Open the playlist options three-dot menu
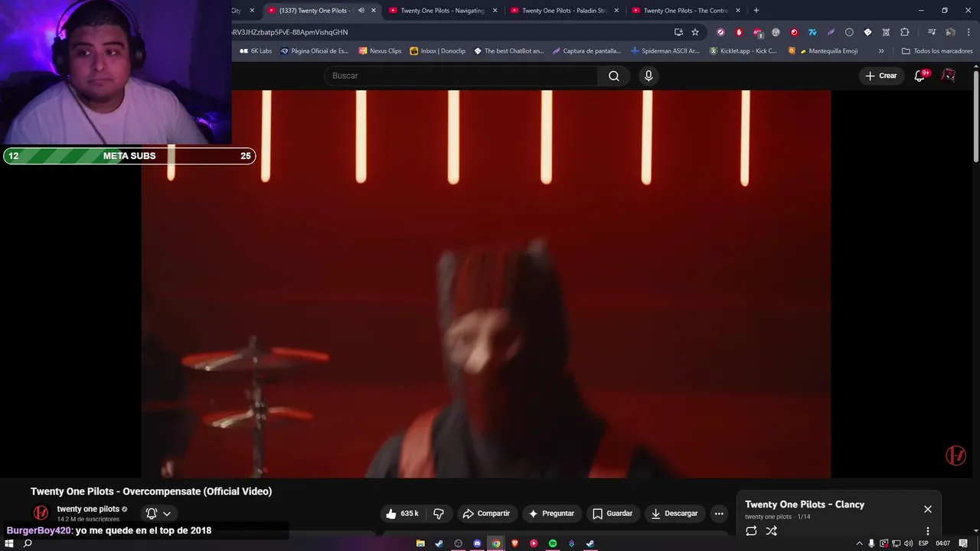 [x=928, y=530]
